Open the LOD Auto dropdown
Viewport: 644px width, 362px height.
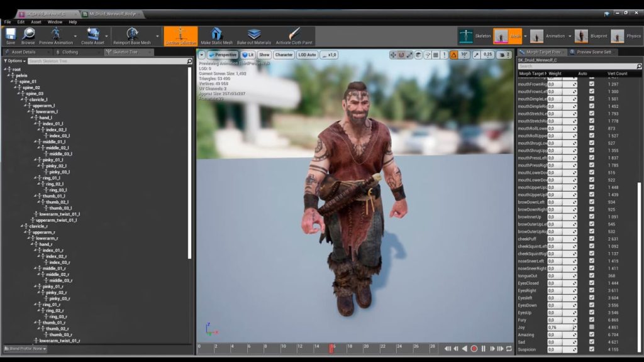click(x=307, y=55)
